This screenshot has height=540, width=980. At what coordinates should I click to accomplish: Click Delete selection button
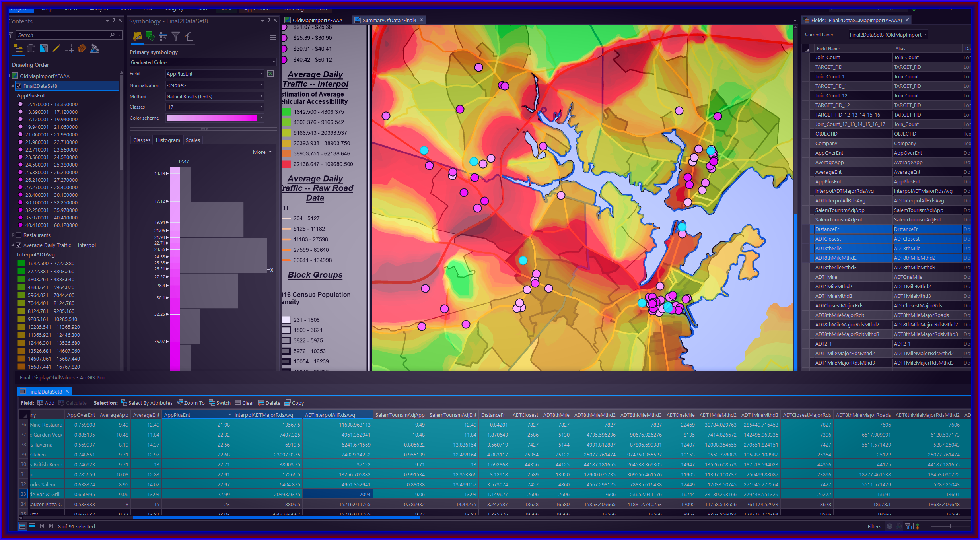(x=269, y=403)
